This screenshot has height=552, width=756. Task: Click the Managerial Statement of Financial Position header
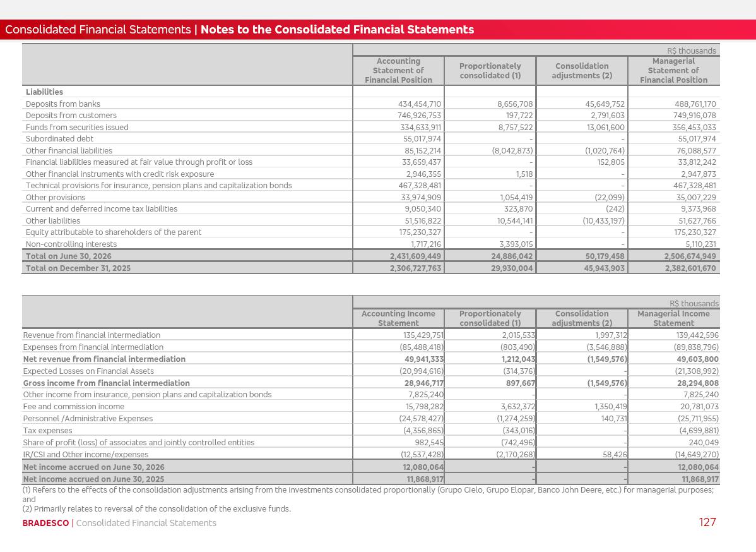tap(673, 71)
